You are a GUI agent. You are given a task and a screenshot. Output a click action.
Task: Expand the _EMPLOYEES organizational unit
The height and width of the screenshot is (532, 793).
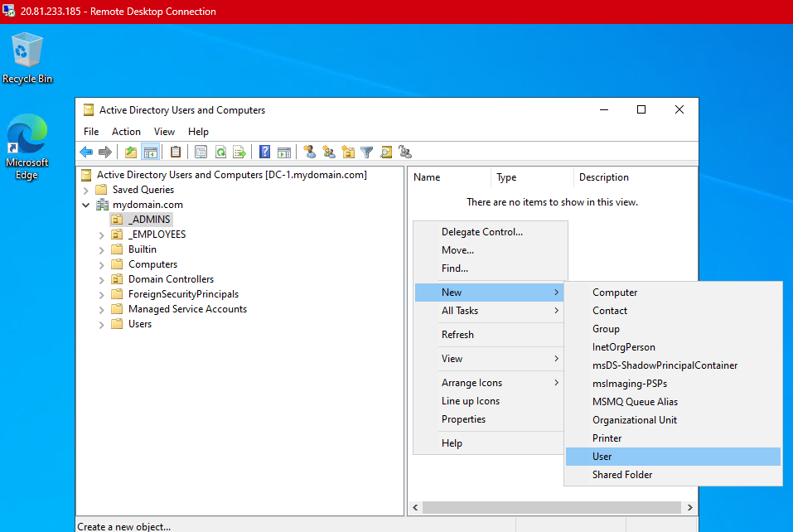pyautogui.click(x=102, y=235)
